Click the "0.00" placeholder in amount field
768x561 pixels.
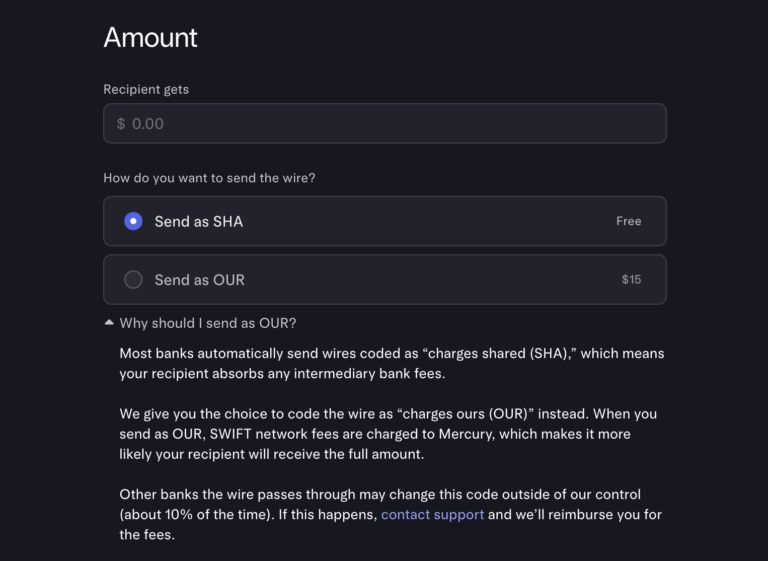[x=147, y=124]
